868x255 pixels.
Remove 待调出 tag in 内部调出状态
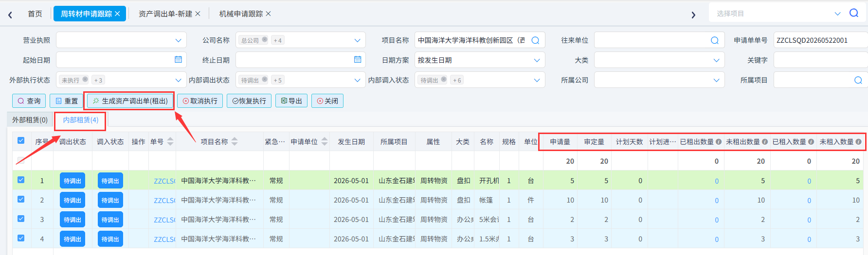265,80
